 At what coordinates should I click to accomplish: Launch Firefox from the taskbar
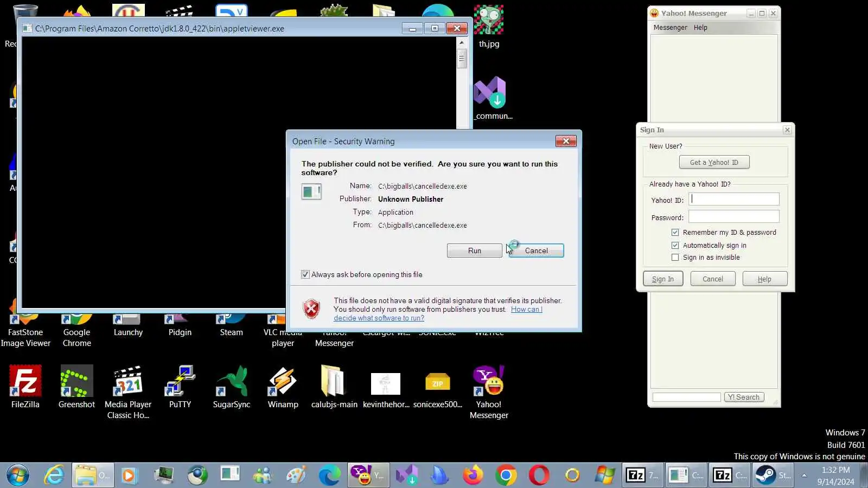tap(473, 476)
